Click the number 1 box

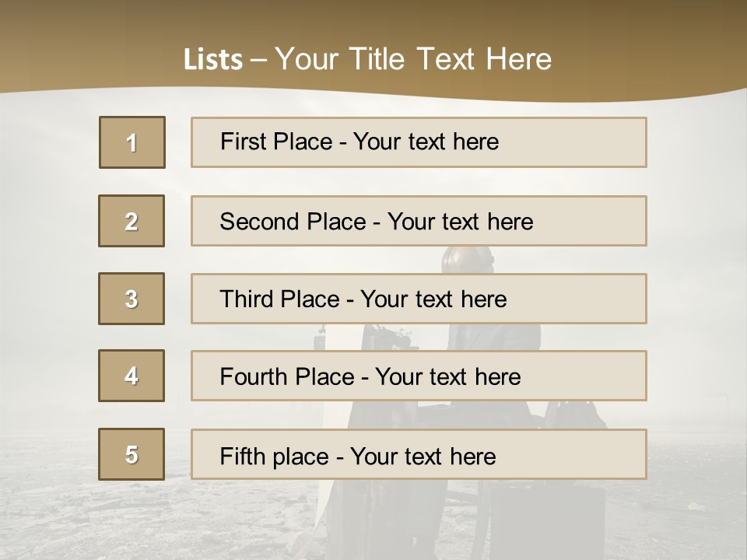[132, 142]
